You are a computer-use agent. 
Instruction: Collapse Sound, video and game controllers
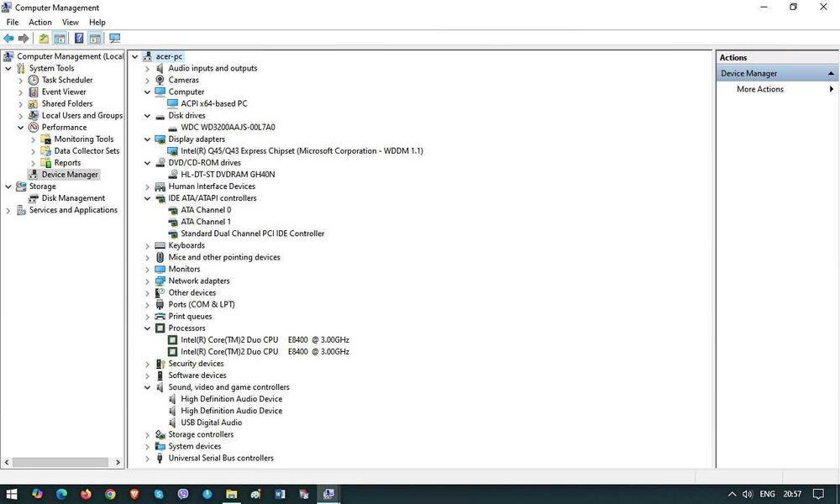pyautogui.click(x=147, y=387)
